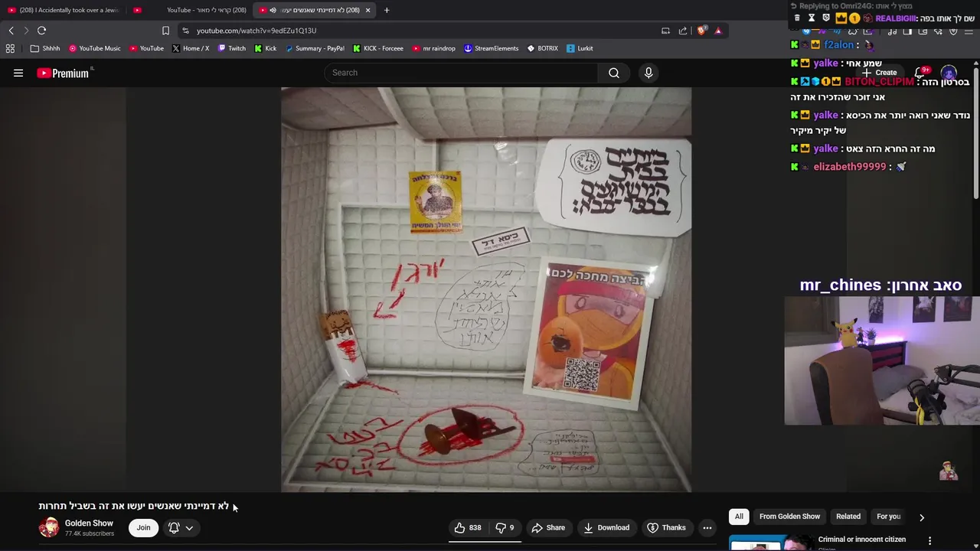Mute the active tab's audio icon
The height and width of the screenshot is (551, 980).
click(x=273, y=10)
